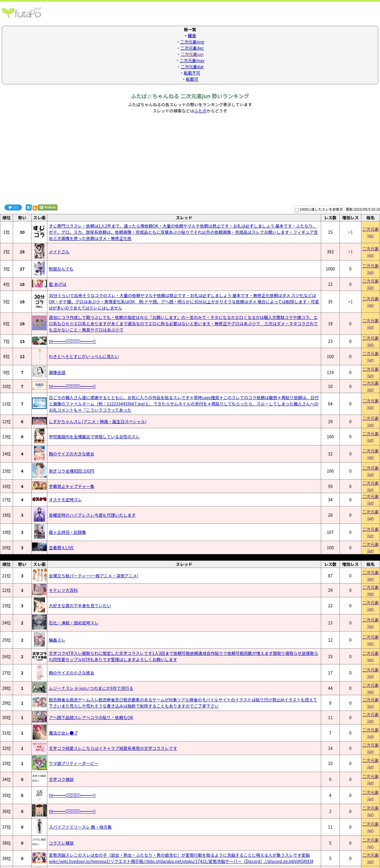Open the 総合 board link

[x=192, y=36]
